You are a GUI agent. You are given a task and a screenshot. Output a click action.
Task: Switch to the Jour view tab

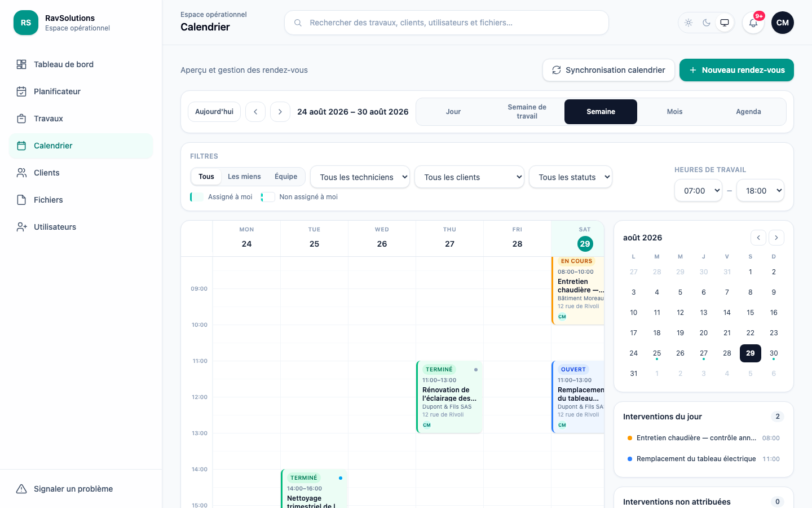click(x=453, y=112)
